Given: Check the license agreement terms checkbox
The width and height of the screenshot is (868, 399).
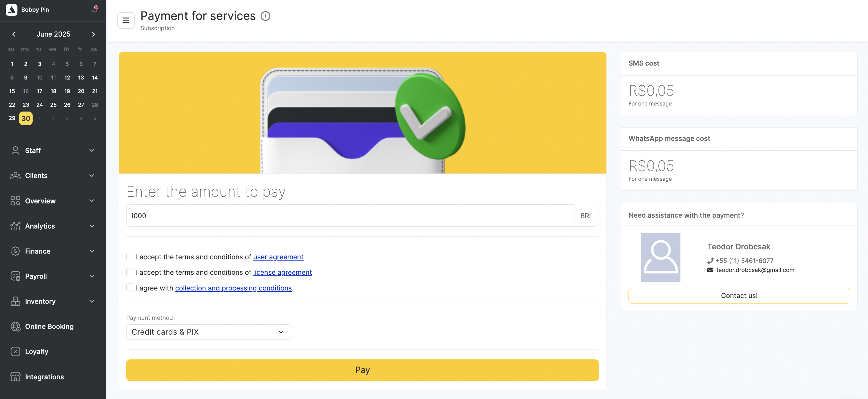Looking at the screenshot, I should pos(130,272).
